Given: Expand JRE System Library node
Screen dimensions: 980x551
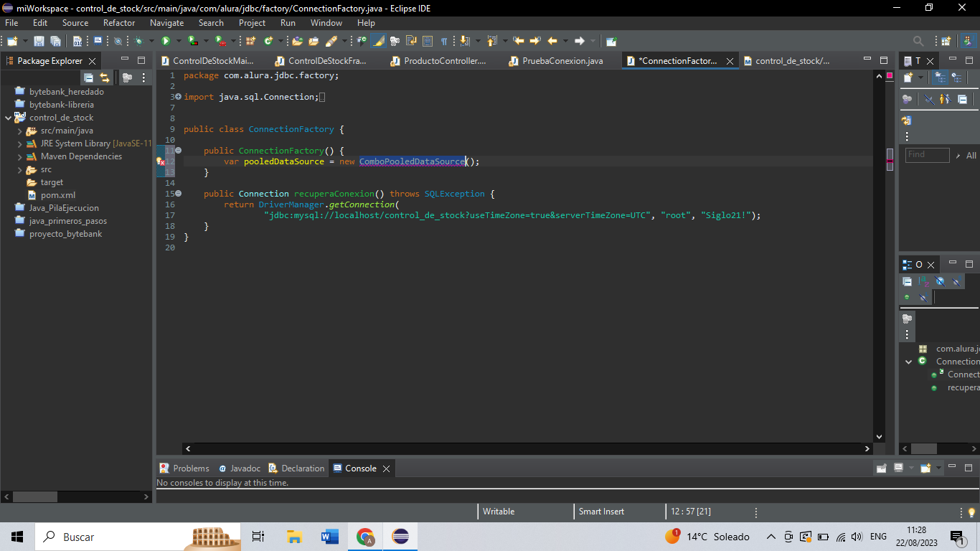Looking at the screenshot, I should [x=20, y=143].
